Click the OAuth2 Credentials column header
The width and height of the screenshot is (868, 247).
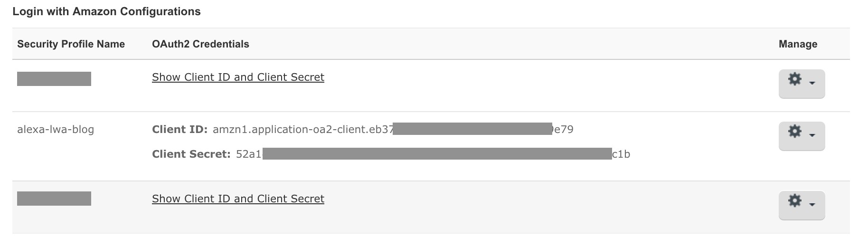point(200,44)
